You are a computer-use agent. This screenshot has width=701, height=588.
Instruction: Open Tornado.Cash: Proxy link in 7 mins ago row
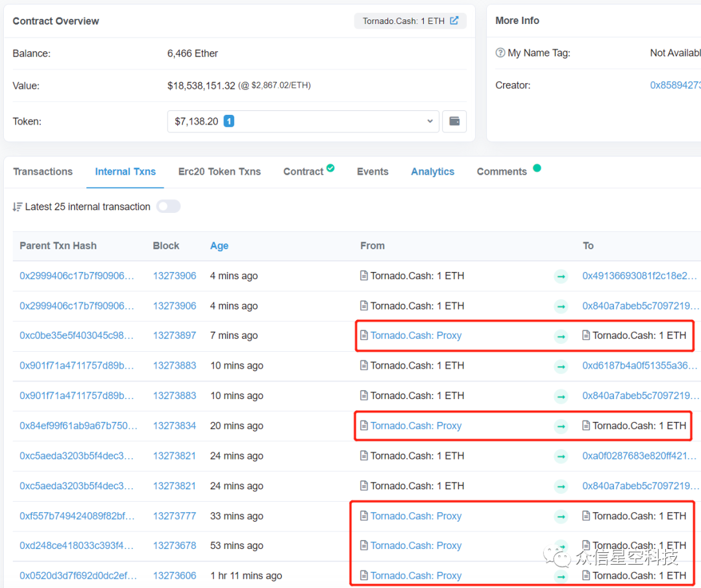pos(416,335)
